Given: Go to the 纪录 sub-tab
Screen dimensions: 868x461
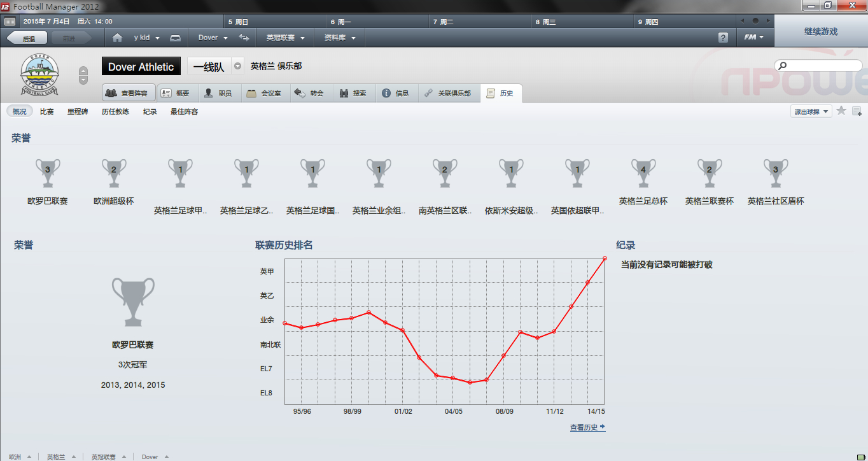Looking at the screenshot, I should [150, 111].
